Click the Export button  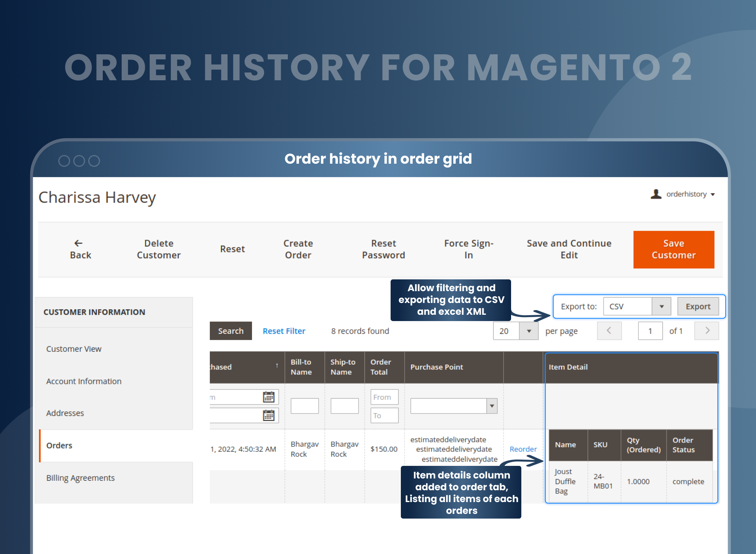[698, 307]
